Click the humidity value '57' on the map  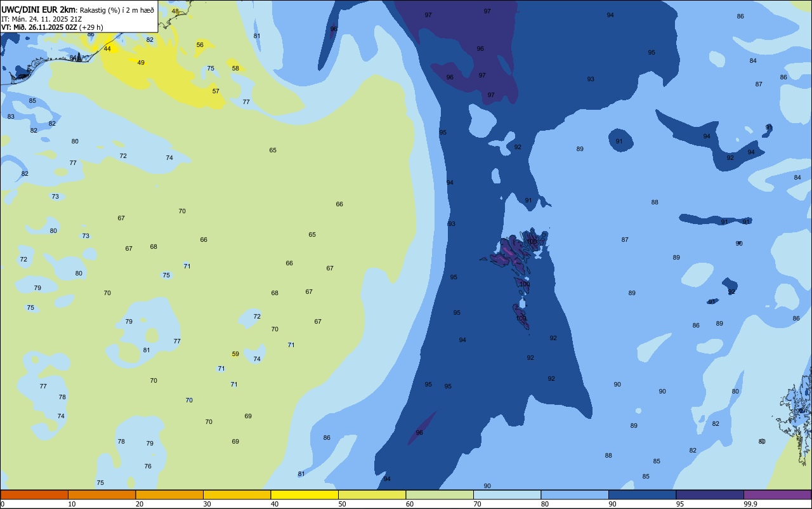pyautogui.click(x=216, y=91)
